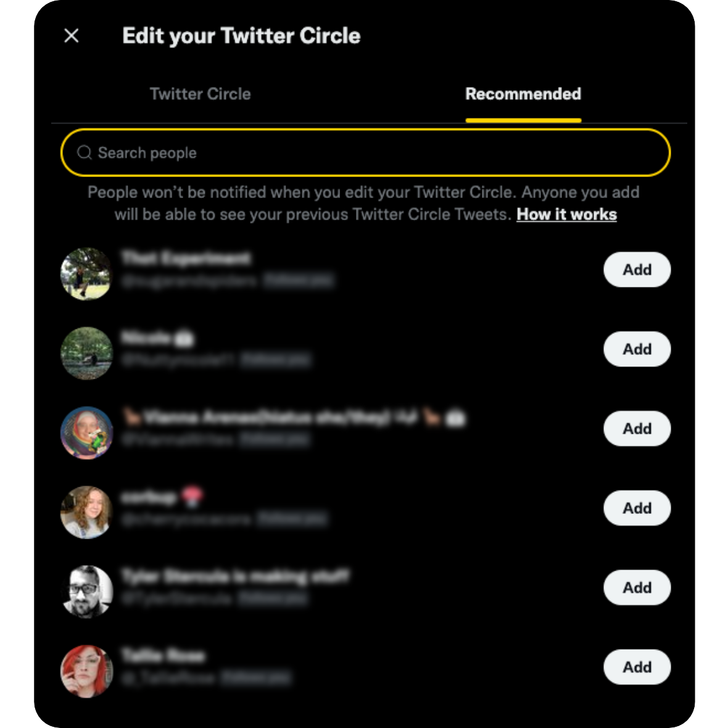The width and height of the screenshot is (728, 728).
Task: Click the Search people field
Action: coord(370,152)
